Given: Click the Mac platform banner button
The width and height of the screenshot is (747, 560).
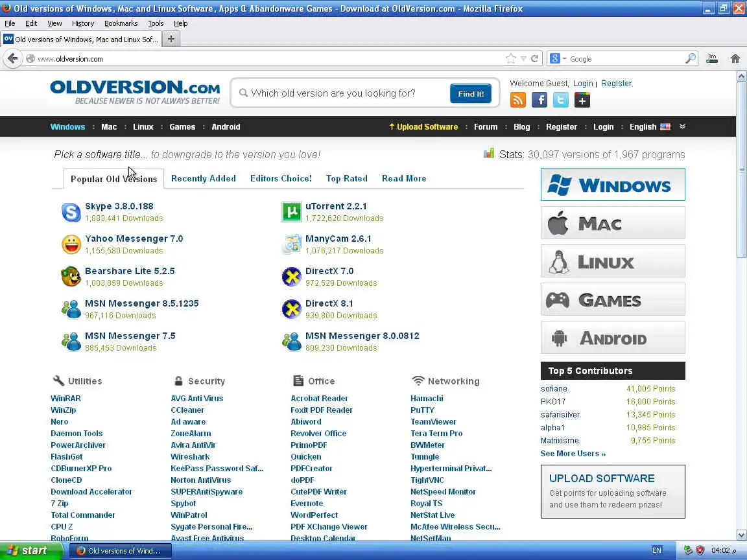Looking at the screenshot, I should [x=613, y=223].
